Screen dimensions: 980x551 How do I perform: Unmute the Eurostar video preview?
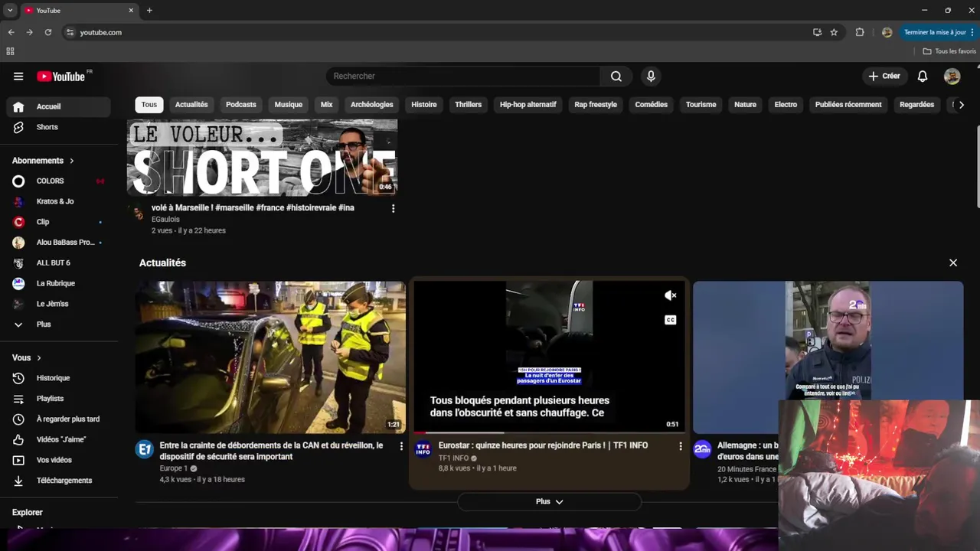click(670, 295)
